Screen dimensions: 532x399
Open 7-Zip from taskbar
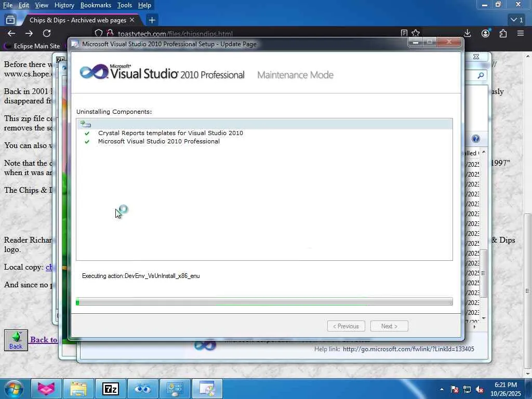tap(111, 389)
